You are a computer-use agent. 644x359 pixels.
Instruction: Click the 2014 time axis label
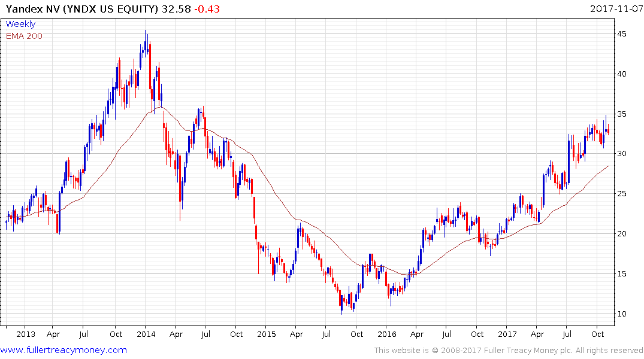point(146,334)
